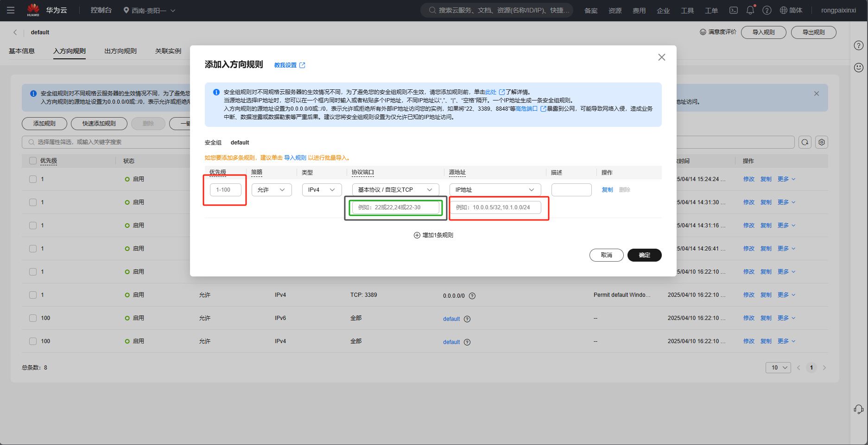868x445 pixels.
Task: Show info for 0.0.0.0/0 source
Action: [472, 296]
